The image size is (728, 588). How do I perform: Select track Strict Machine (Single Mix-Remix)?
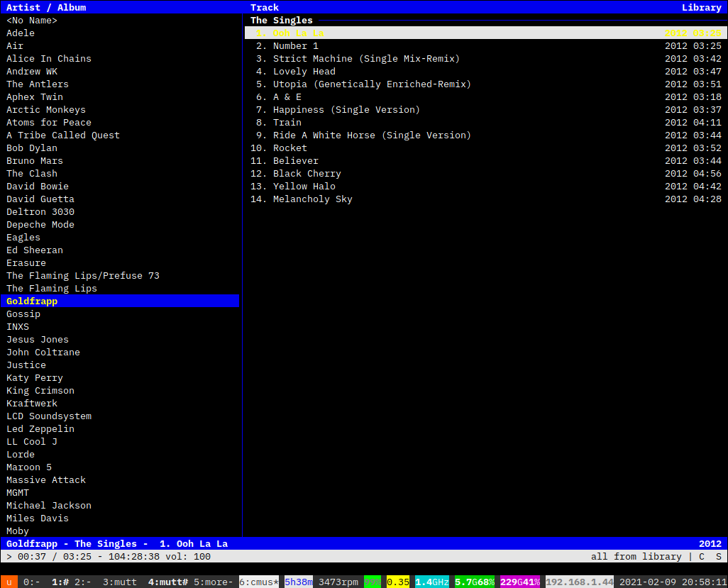[x=486, y=58]
